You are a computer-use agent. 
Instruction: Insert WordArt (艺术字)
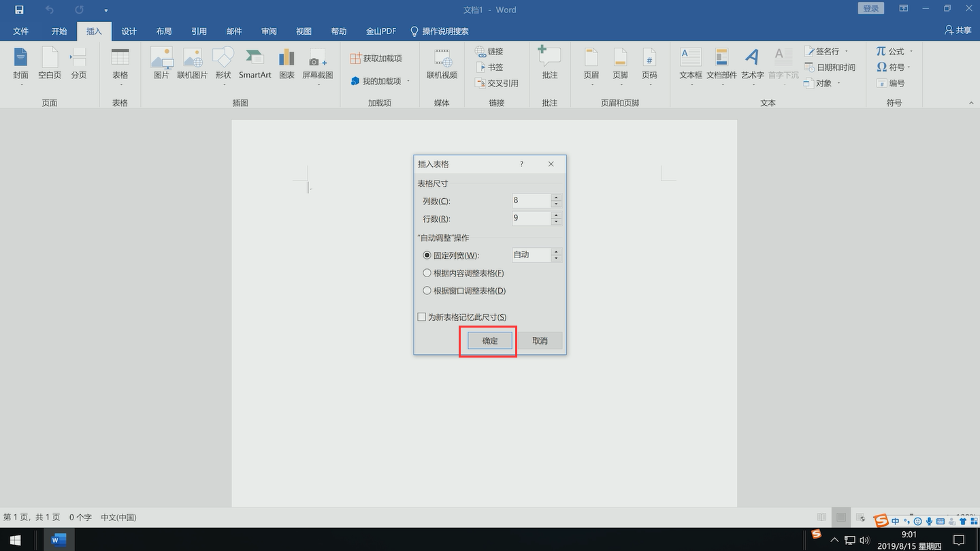tap(753, 66)
